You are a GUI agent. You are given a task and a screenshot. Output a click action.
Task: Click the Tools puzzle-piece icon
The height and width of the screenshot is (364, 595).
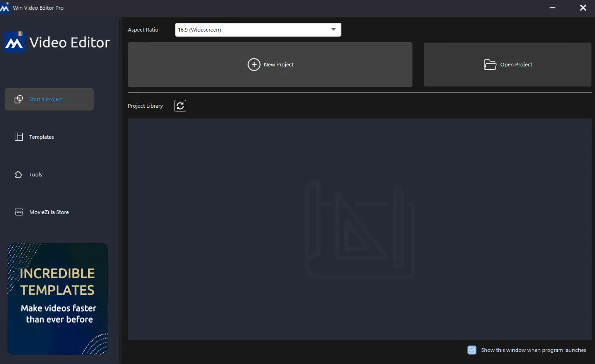(x=19, y=175)
